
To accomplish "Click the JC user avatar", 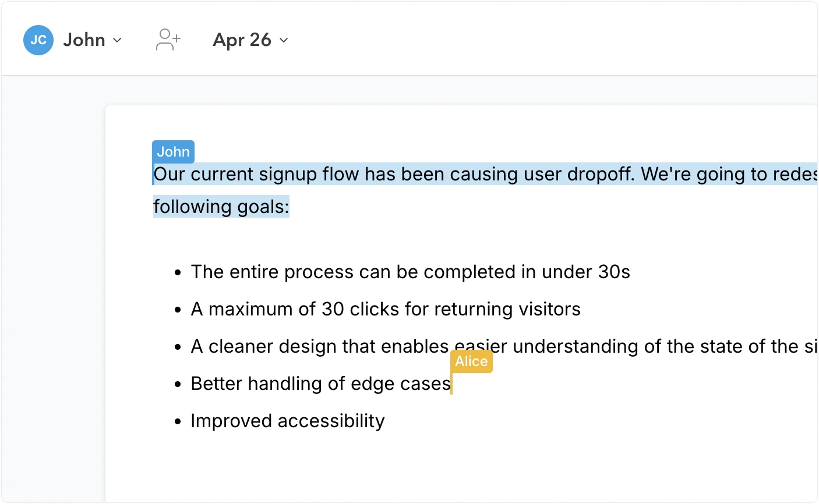I will coord(38,40).
